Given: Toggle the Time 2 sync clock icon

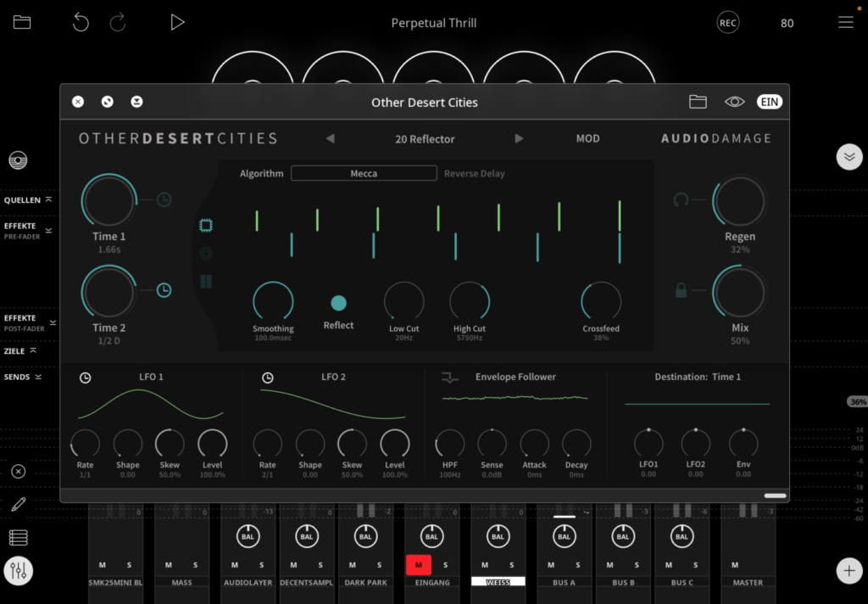Looking at the screenshot, I should (x=164, y=290).
